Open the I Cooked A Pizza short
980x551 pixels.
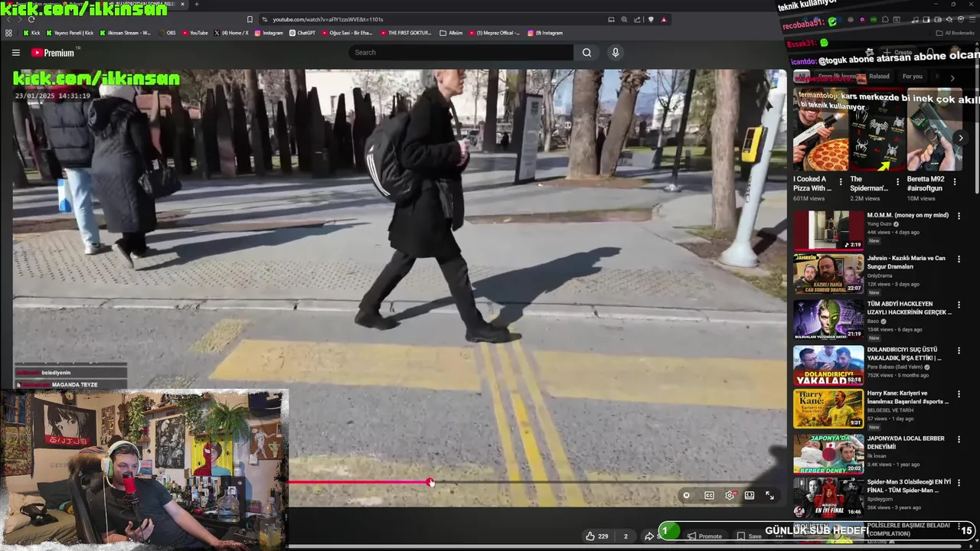pos(820,129)
